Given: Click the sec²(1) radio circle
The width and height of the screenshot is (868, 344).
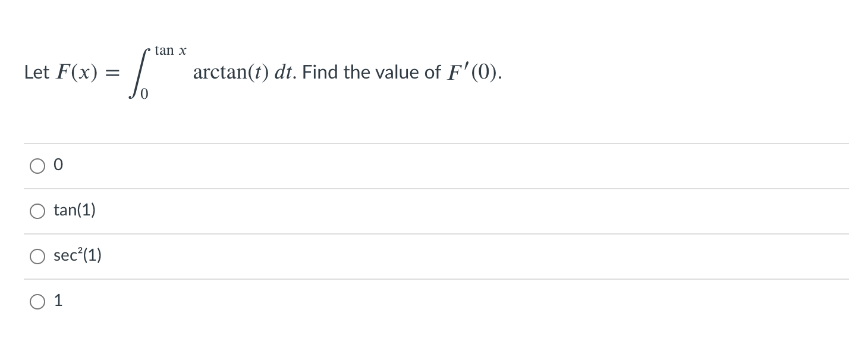Looking at the screenshot, I should click(37, 256).
